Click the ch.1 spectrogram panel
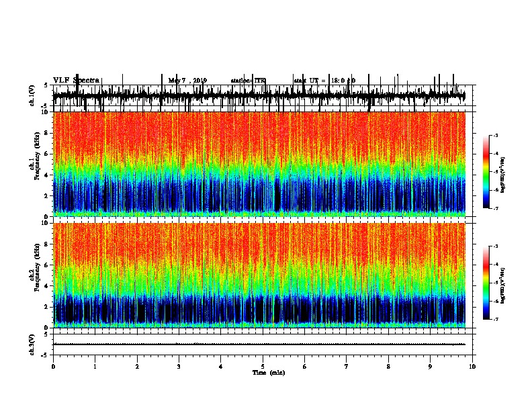The image size is (532, 411). pyautogui.click(x=259, y=164)
